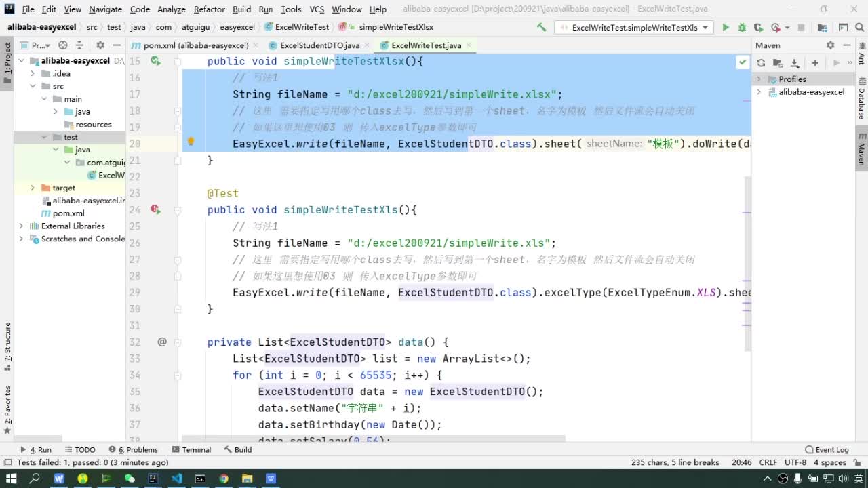Toggle the Structure side tab
The width and height of the screenshot is (868, 488).
point(7,346)
